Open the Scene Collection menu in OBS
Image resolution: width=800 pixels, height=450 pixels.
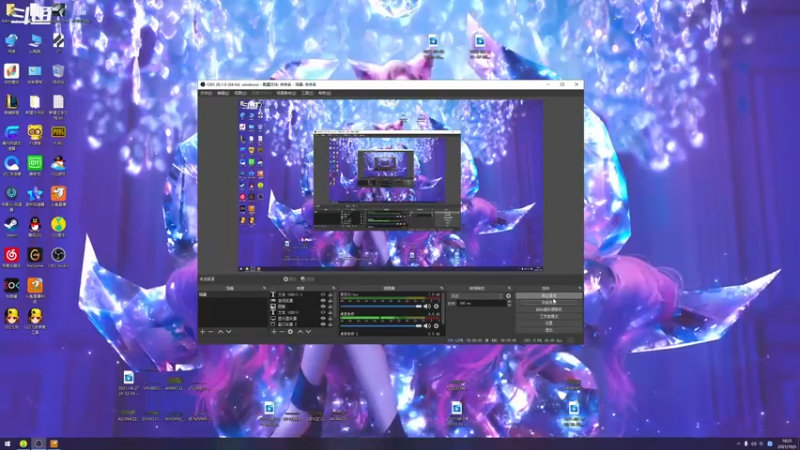coord(286,93)
